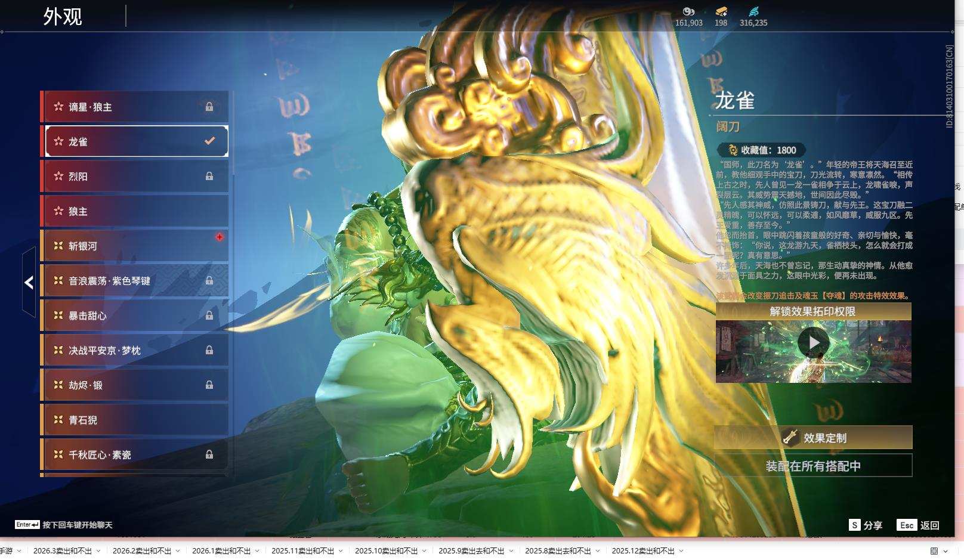Click the teal spiral currency icon
Screen dimensions: 964x560
(753, 11)
